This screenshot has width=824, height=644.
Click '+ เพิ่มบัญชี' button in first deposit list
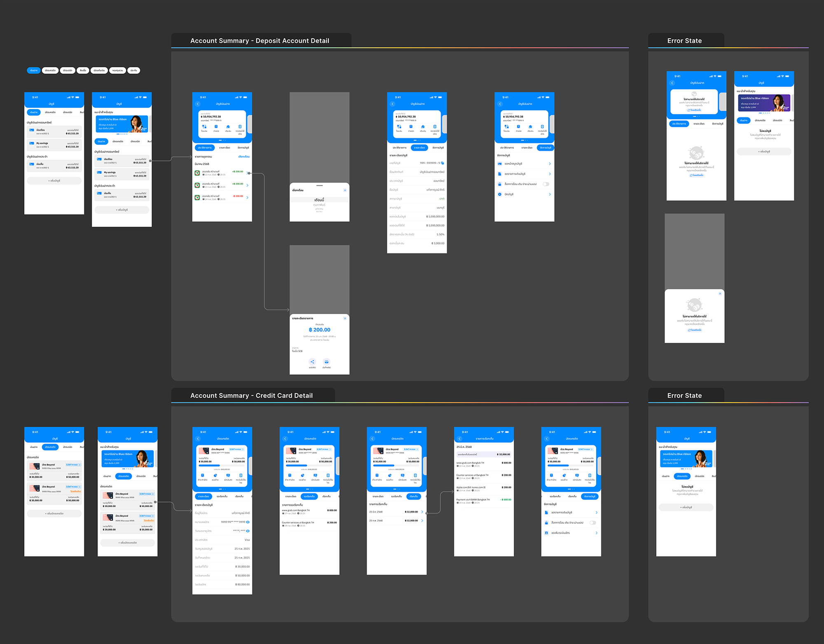(54, 181)
